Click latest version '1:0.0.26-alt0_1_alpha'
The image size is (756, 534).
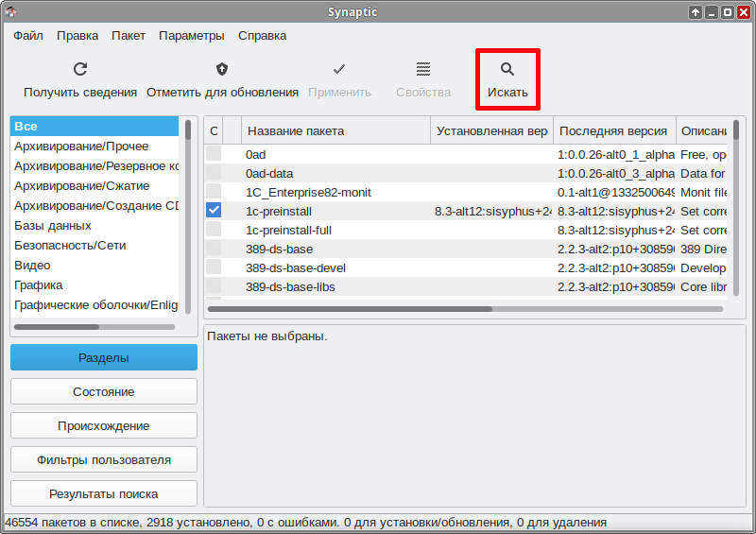(616, 154)
